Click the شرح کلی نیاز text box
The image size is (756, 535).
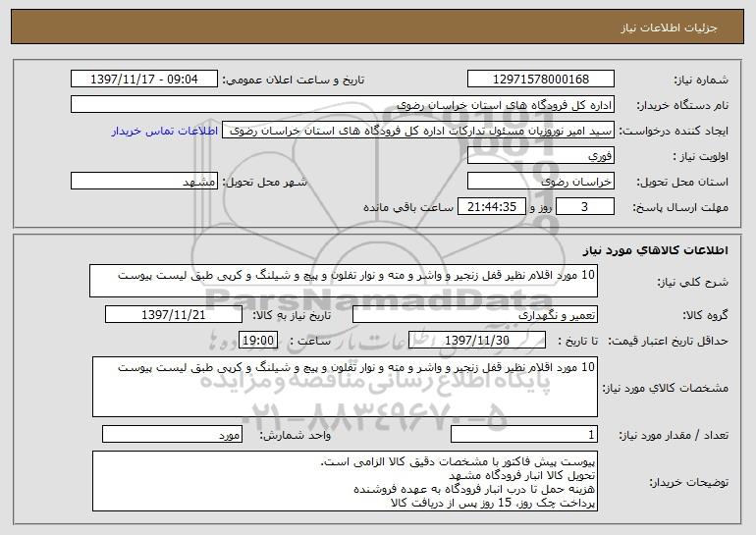(x=344, y=281)
